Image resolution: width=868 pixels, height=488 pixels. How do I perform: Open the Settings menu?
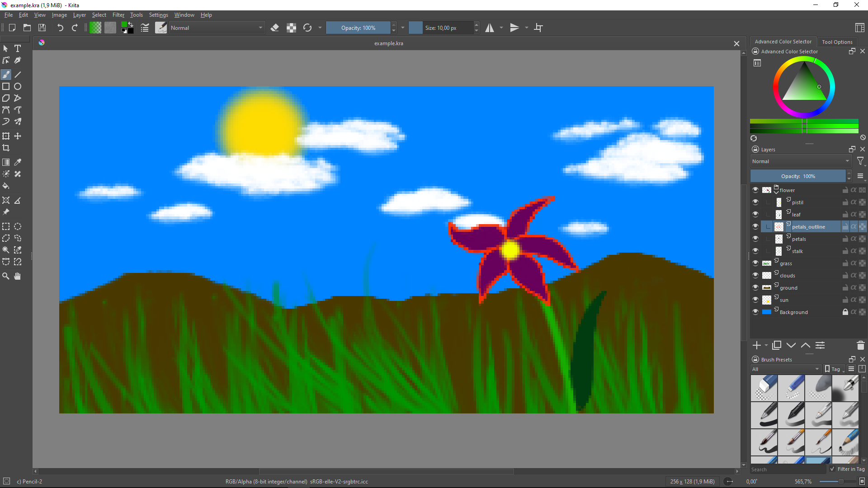(x=159, y=15)
